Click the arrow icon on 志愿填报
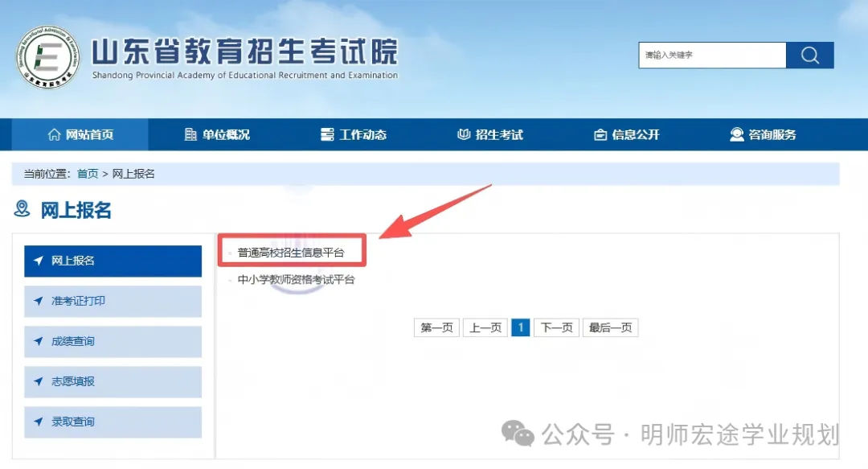The image size is (868, 469). tap(39, 381)
